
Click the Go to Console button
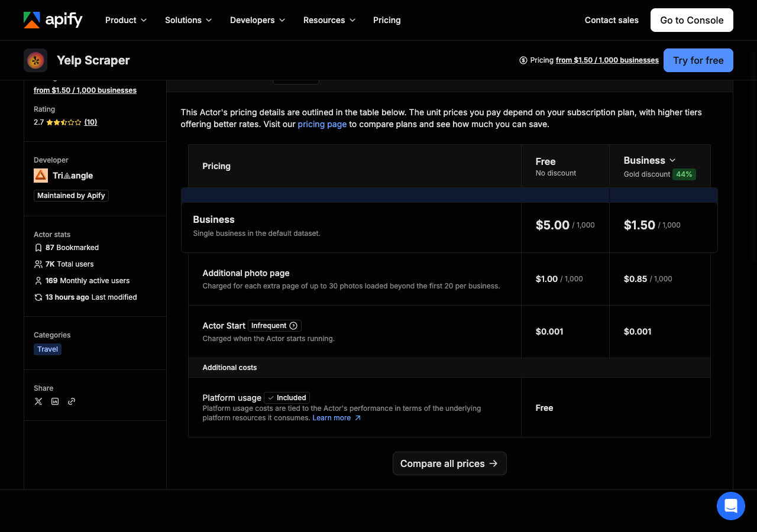pos(692,20)
